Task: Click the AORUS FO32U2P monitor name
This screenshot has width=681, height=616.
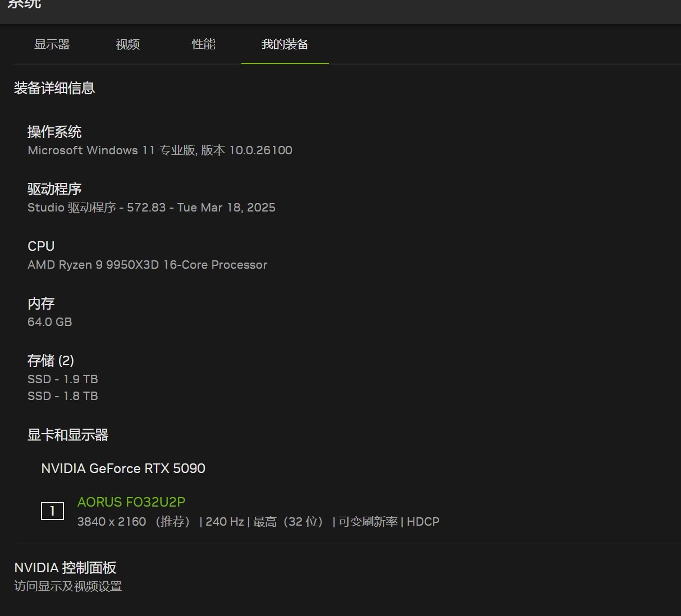Action: [131, 502]
